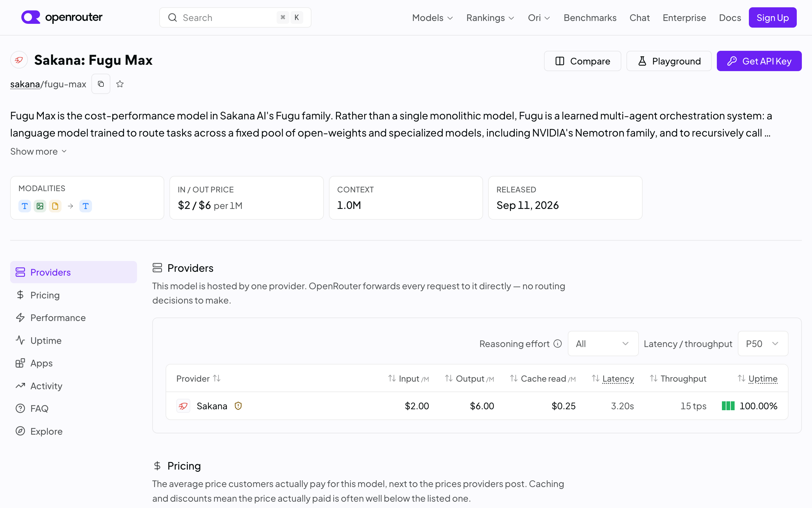
Task: Click the Sakana provider logo in the table row
Action: 183,406
